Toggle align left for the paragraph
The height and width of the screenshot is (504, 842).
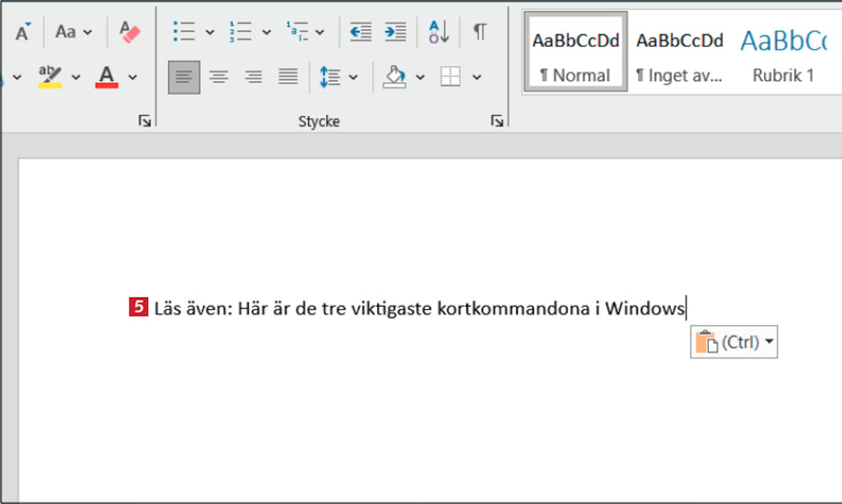coord(184,77)
